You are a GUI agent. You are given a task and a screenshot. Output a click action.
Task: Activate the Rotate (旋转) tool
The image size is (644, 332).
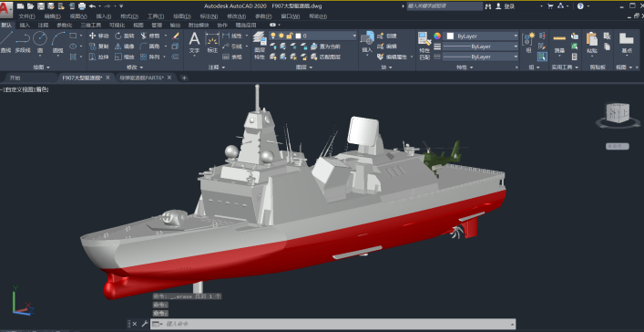[125, 36]
